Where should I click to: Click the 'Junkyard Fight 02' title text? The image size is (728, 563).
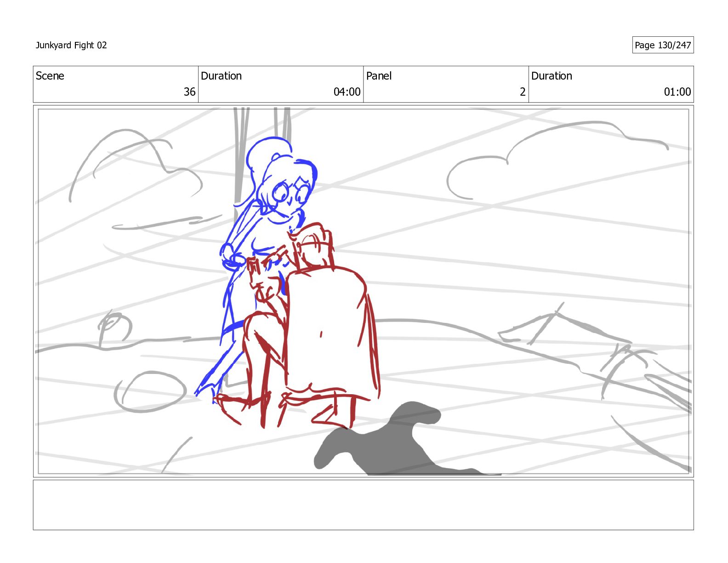(71, 45)
